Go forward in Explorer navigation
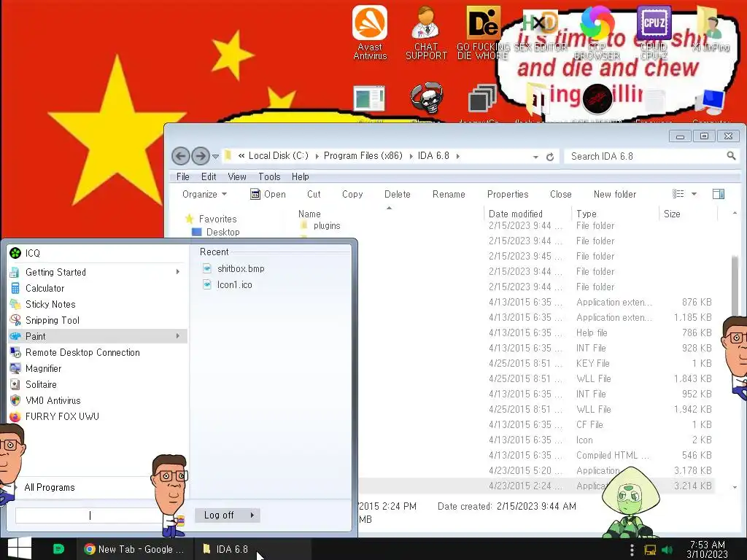This screenshot has height=560, width=747. (201, 156)
